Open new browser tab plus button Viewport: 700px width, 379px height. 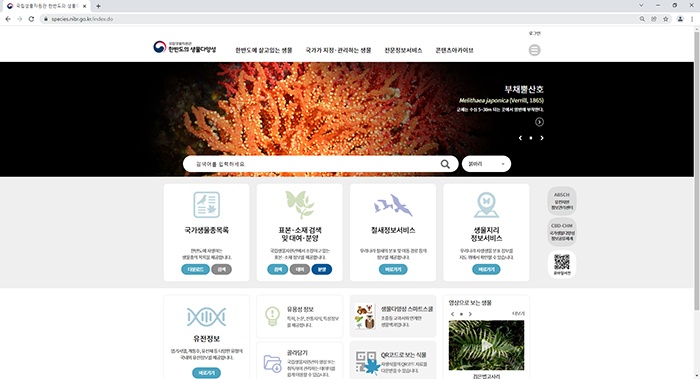click(98, 6)
